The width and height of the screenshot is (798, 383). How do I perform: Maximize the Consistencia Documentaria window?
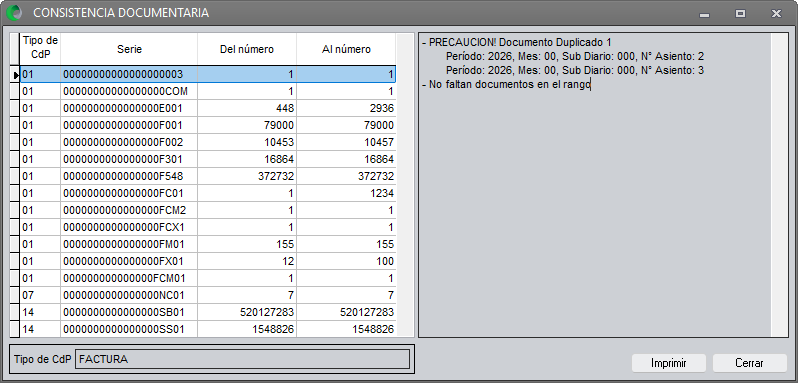(740, 14)
